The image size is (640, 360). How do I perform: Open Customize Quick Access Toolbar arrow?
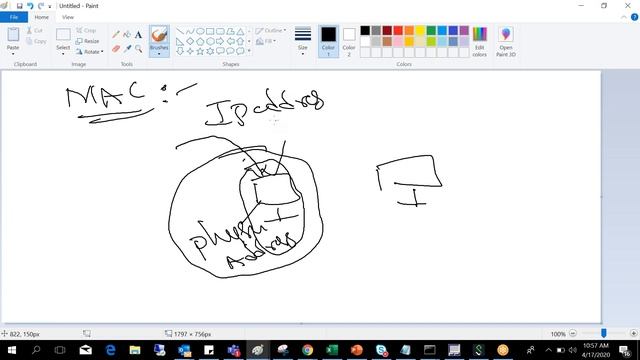coord(50,6)
